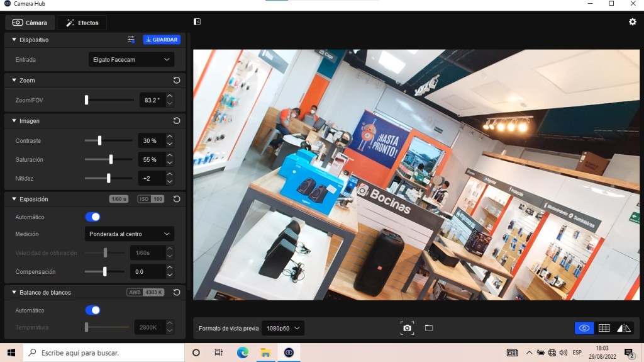This screenshot has width=644, height=362.
Task: Toggle Automático under Exposición
Action: [x=92, y=217]
